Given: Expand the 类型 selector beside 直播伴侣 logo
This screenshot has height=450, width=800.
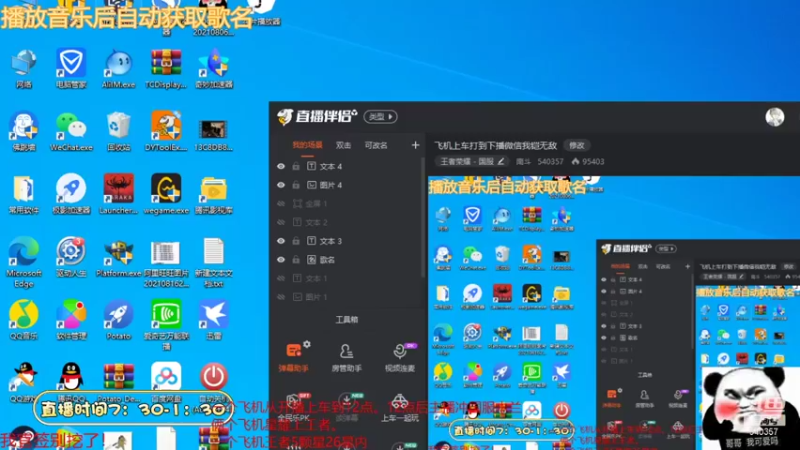Looking at the screenshot, I should click(x=381, y=117).
